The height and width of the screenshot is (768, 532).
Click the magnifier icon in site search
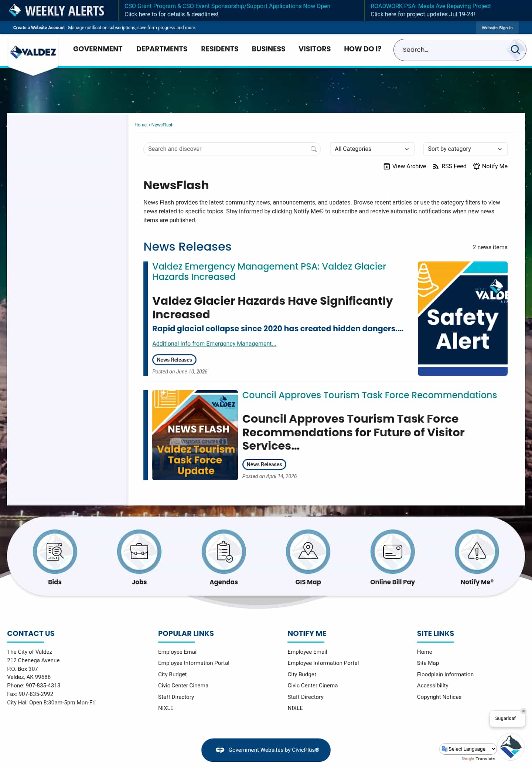[515, 50]
